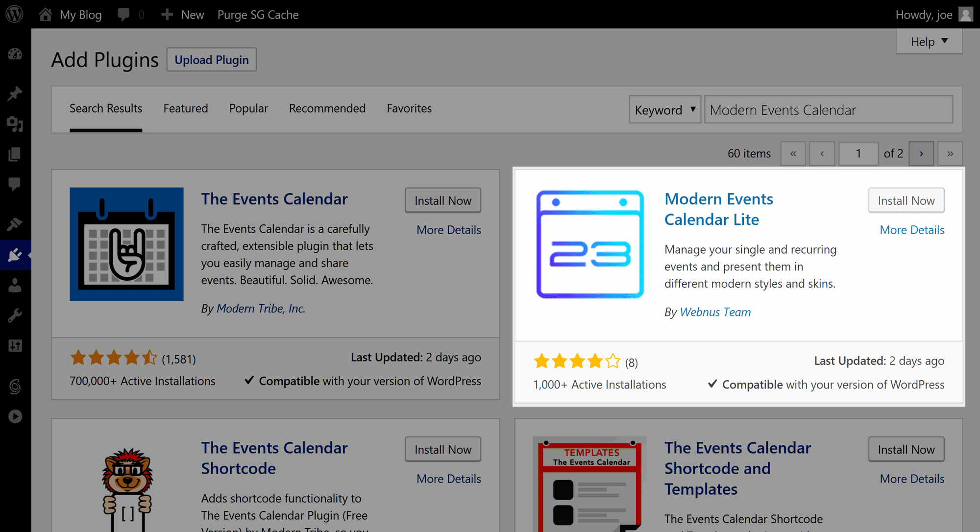Open the Dashboard from the admin sidebar
Viewport: 980px width, 532px height.
[15, 54]
